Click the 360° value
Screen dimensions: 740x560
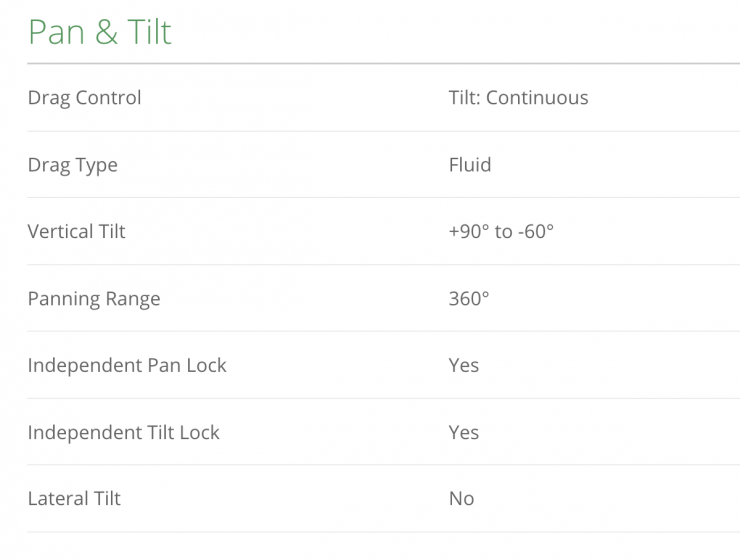pos(469,298)
